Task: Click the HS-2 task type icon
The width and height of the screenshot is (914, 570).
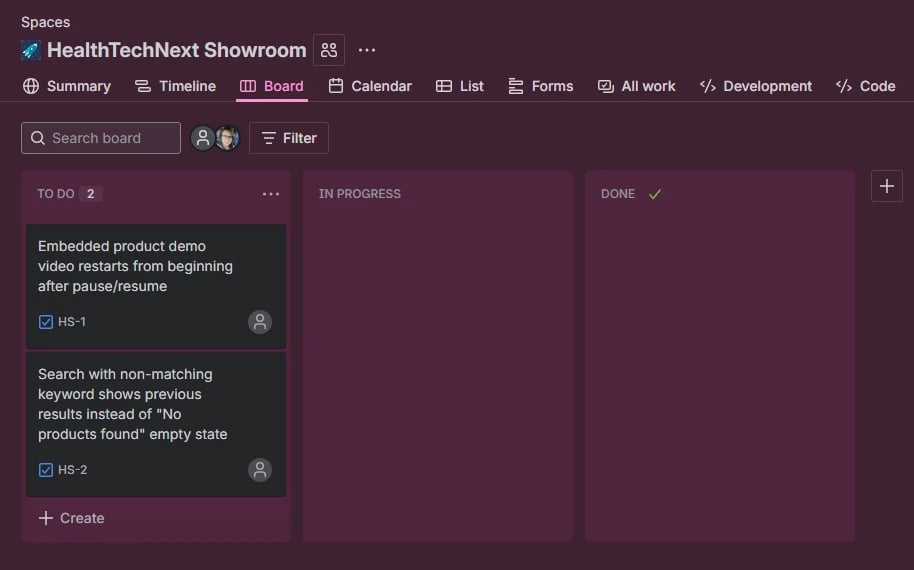Action: [x=45, y=470]
